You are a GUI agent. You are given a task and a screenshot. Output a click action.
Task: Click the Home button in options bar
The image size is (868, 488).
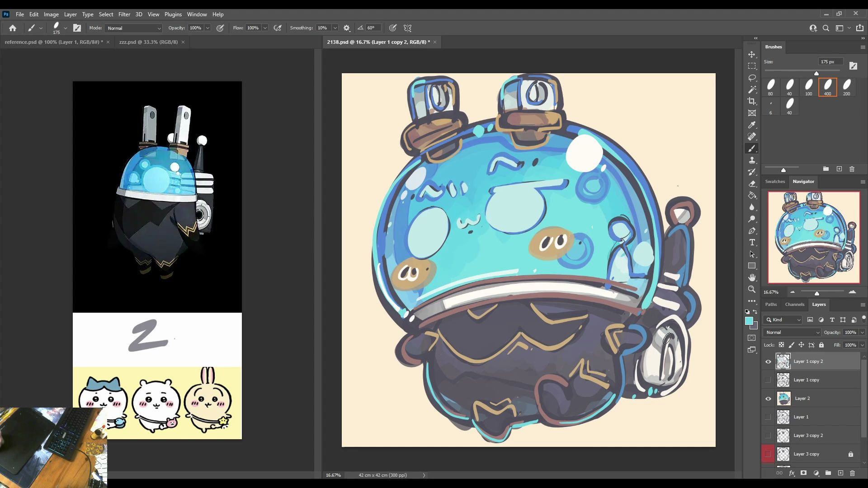point(13,28)
